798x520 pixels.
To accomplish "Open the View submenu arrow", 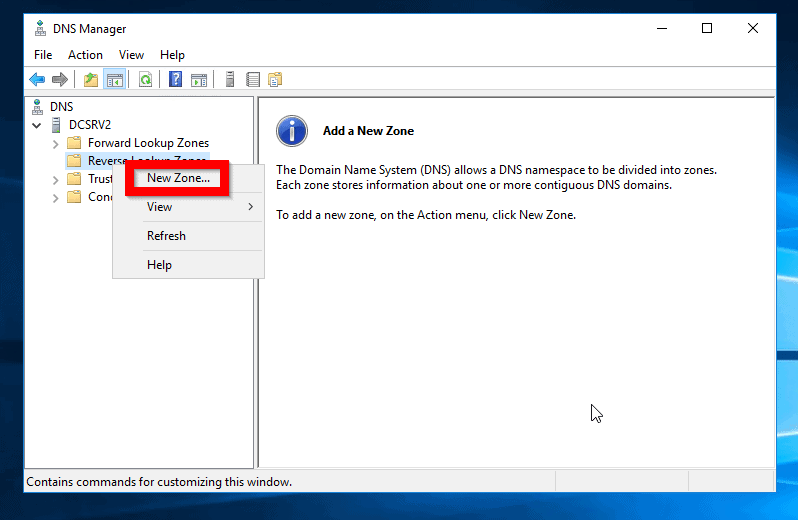I will [x=250, y=207].
